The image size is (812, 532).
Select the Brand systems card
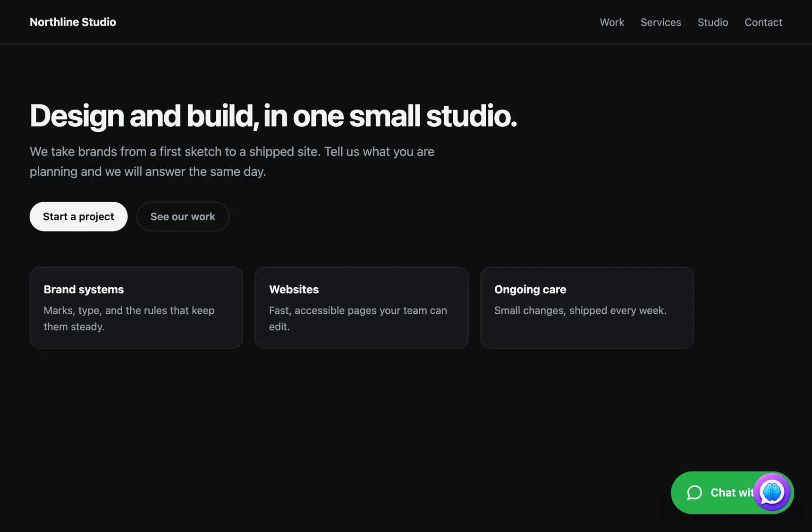(x=136, y=308)
